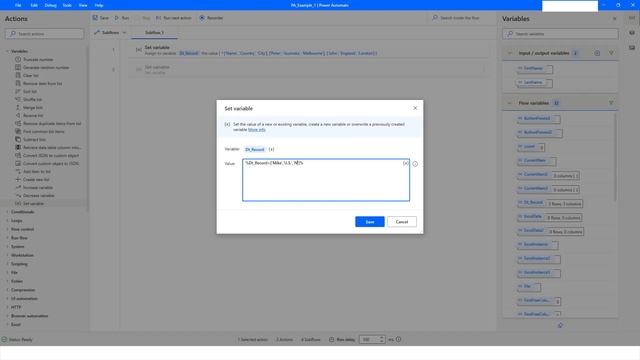Select Sort list action
The image size is (640, 360).
(x=30, y=91)
